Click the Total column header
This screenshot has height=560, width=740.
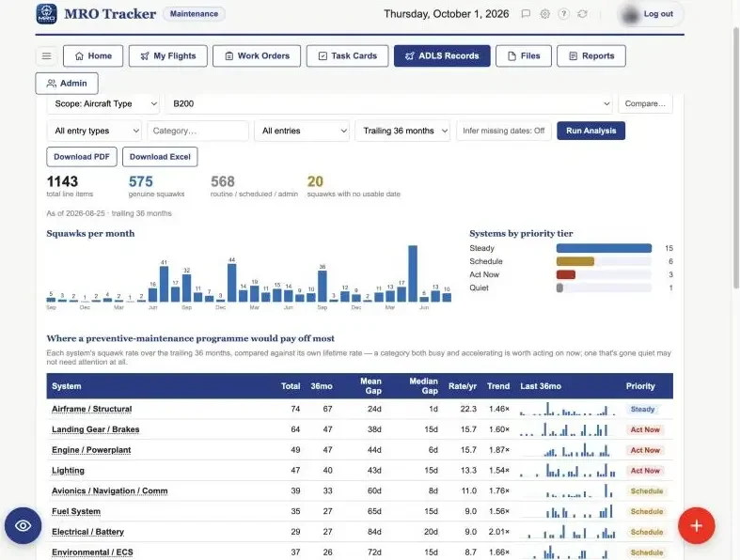tap(291, 386)
